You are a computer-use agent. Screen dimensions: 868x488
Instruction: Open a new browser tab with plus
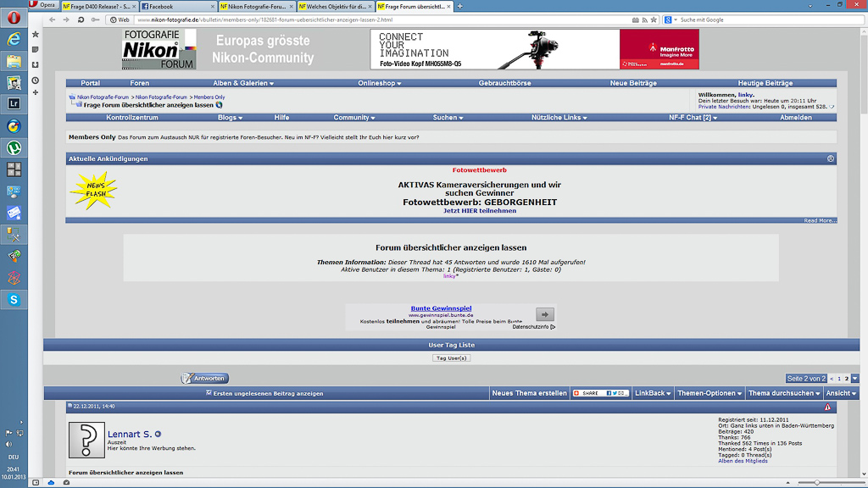click(x=459, y=6)
